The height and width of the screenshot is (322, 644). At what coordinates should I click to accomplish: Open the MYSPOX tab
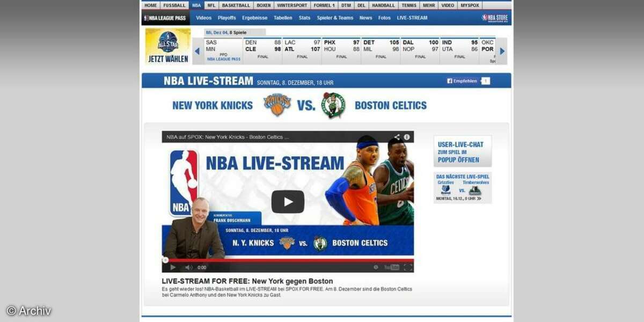coord(470,5)
